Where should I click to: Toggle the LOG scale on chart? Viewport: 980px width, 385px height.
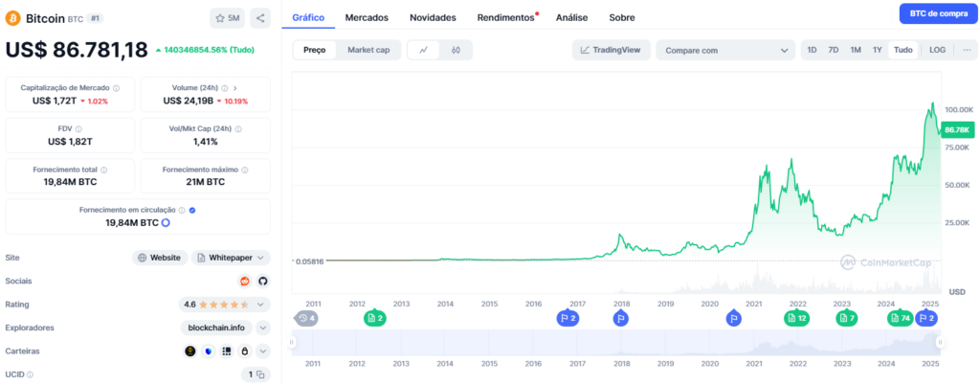click(x=937, y=50)
